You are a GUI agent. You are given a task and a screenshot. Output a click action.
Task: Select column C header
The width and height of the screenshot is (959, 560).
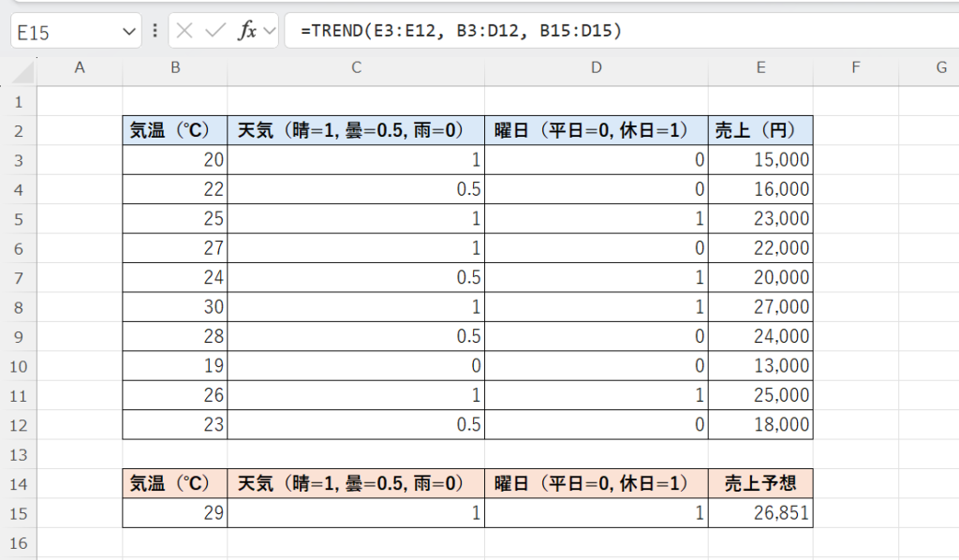[x=356, y=67]
